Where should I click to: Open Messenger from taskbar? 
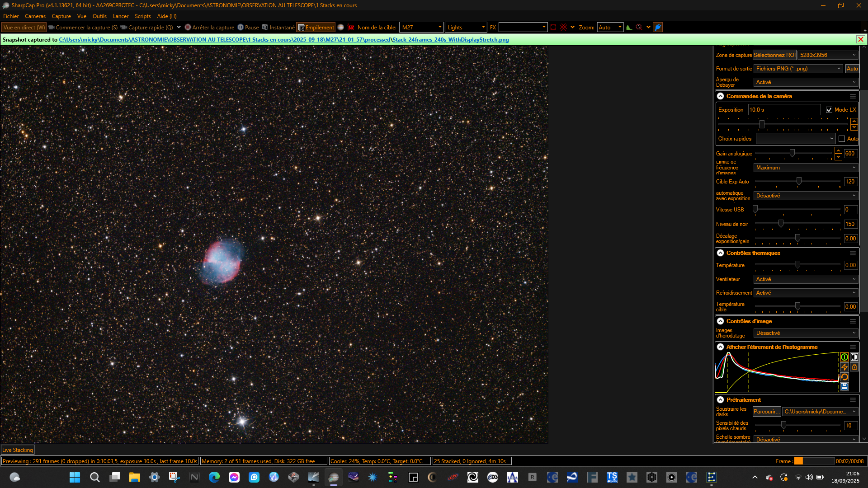tap(234, 477)
